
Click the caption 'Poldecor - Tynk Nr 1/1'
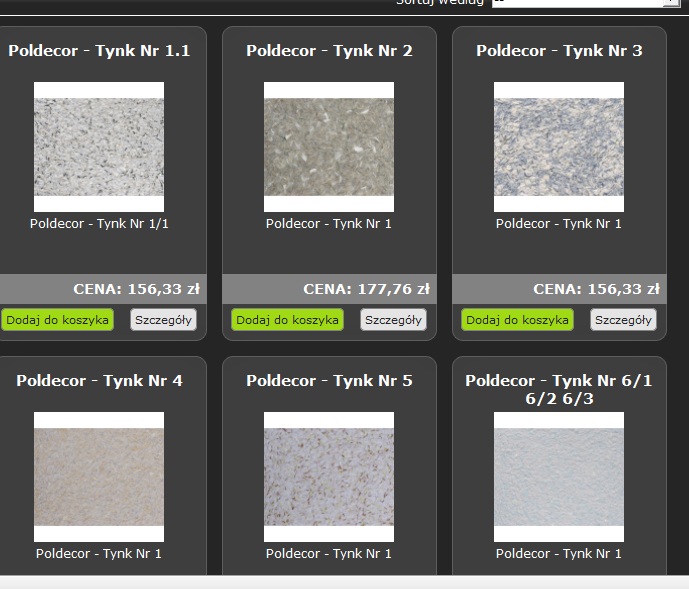(x=99, y=224)
